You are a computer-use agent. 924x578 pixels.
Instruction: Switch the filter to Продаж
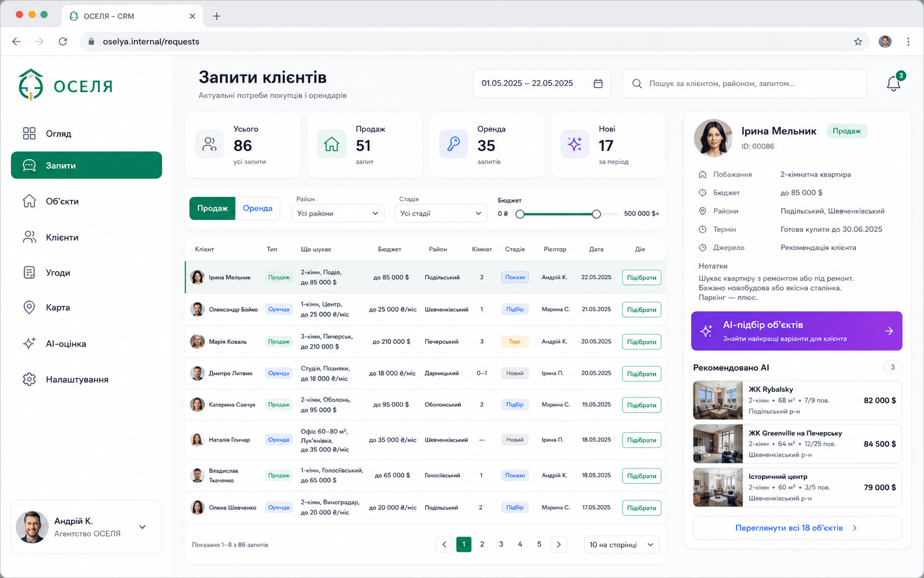pos(212,208)
